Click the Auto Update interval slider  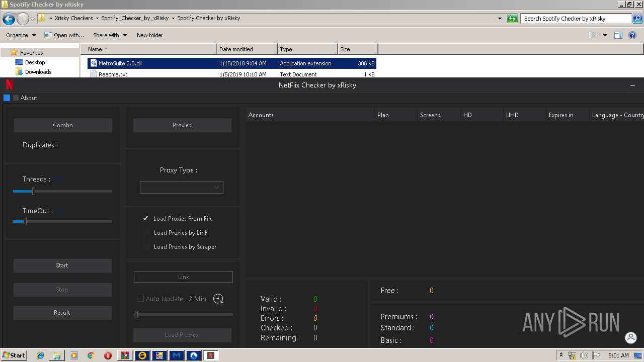coord(184,315)
